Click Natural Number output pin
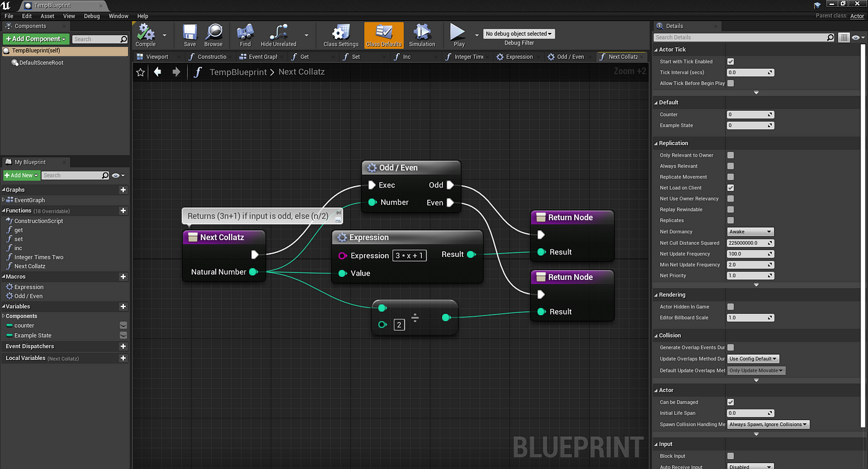This screenshot has height=469, width=868. coord(253,272)
